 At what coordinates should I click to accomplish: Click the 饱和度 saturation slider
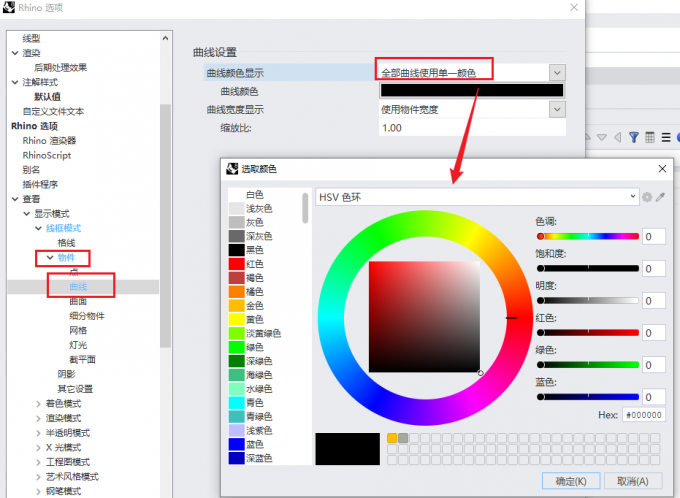(x=588, y=269)
